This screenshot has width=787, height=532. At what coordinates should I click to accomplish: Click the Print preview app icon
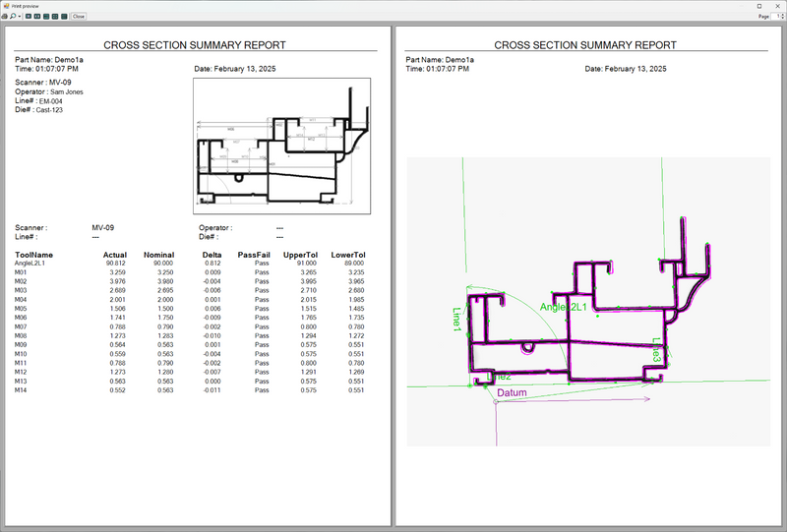click(x=5, y=5)
